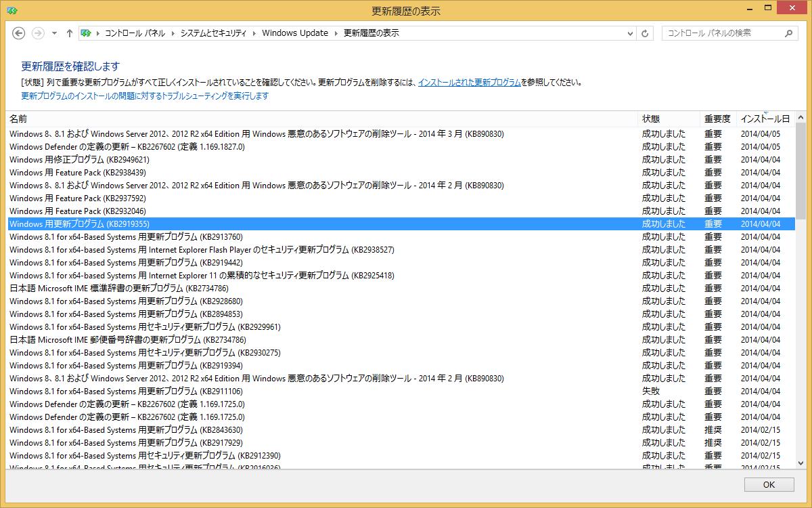The height and width of the screenshot is (508, 812).
Task: Select update row KB2894853
Action: pyautogui.click(x=401, y=314)
